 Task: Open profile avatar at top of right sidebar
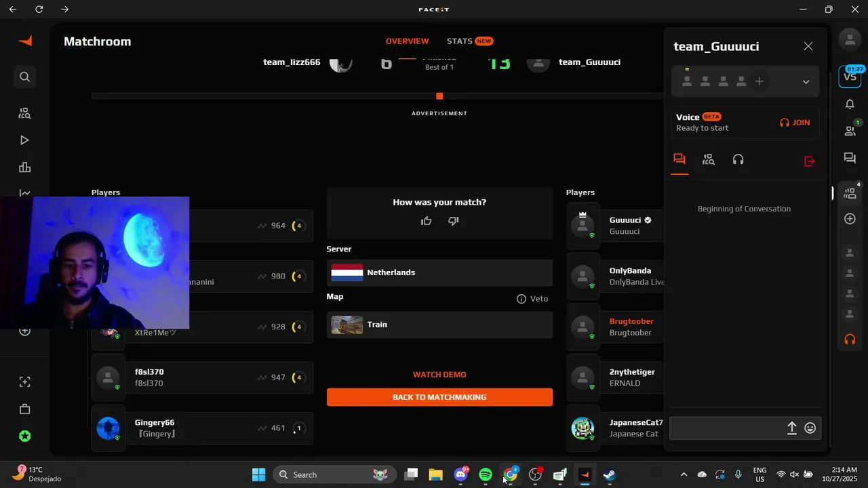click(850, 39)
